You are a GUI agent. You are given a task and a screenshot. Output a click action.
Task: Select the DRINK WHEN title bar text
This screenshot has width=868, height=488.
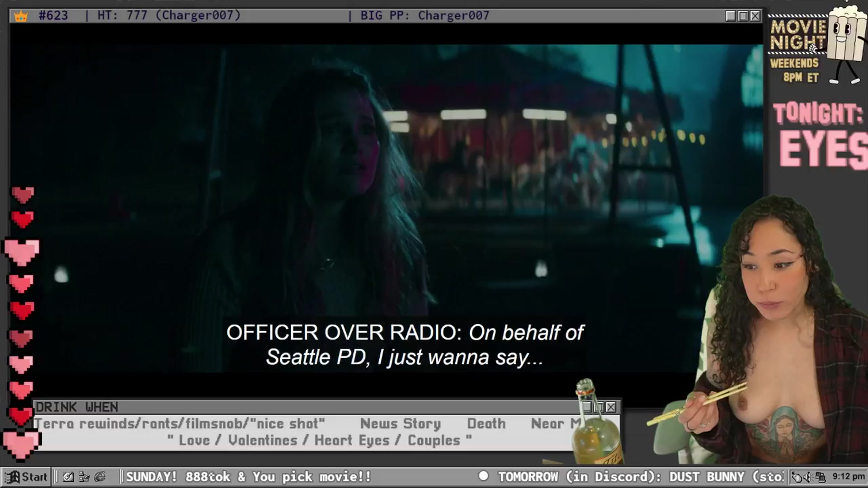pyautogui.click(x=77, y=407)
